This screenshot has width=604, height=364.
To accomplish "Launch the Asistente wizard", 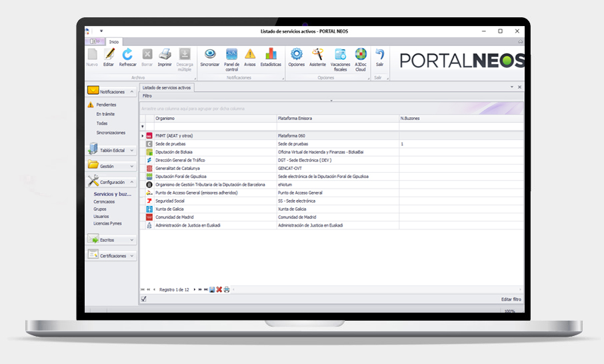I will tap(317, 57).
